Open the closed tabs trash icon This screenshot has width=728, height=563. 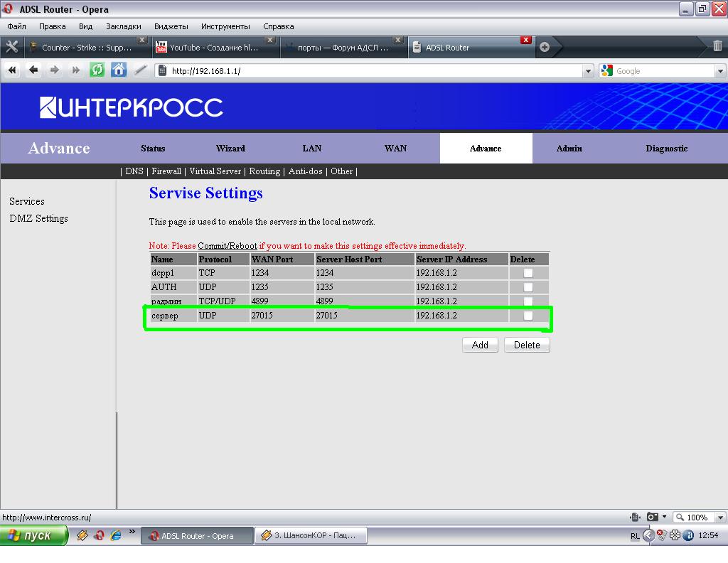717,46
